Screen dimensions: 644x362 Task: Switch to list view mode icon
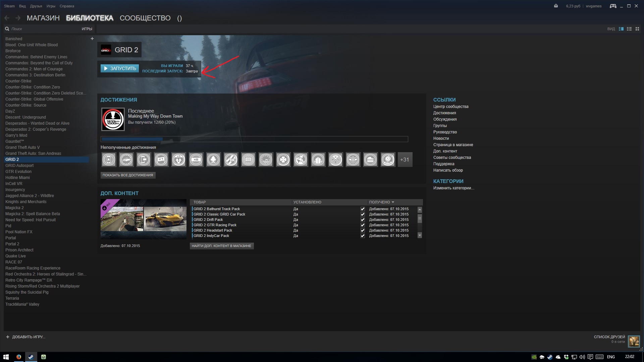(x=629, y=29)
